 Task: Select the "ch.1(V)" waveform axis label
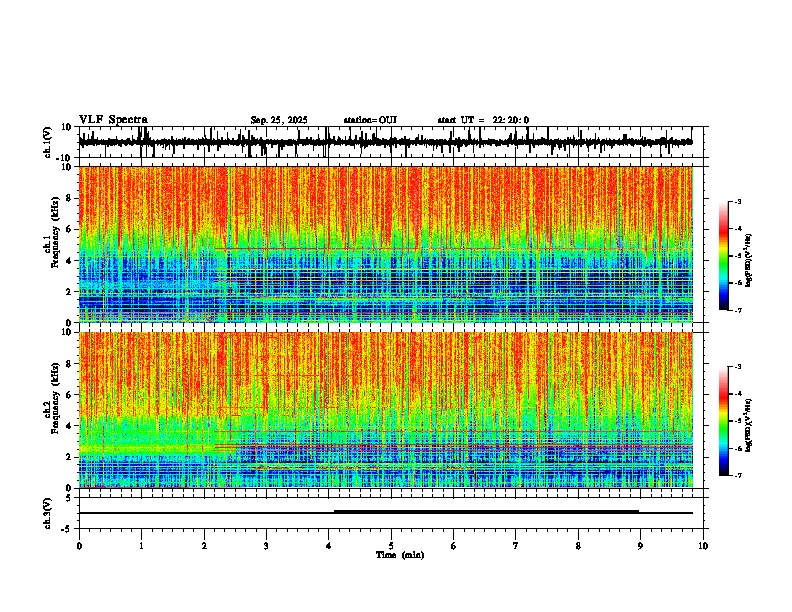coord(48,142)
